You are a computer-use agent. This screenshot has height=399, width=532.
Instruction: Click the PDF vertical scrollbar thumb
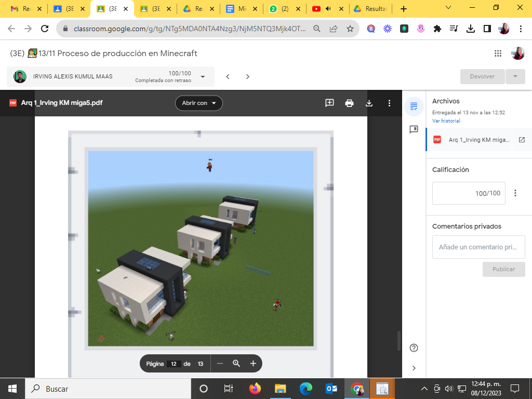tap(398, 341)
